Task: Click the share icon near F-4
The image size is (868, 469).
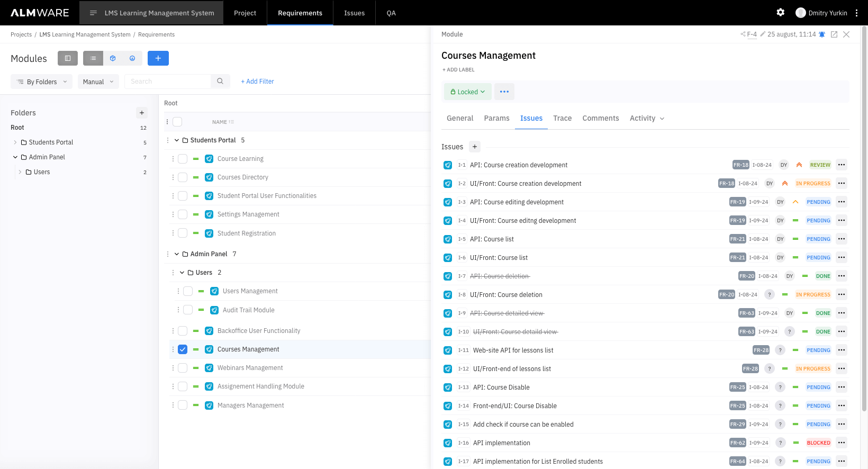Action: click(743, 34)
